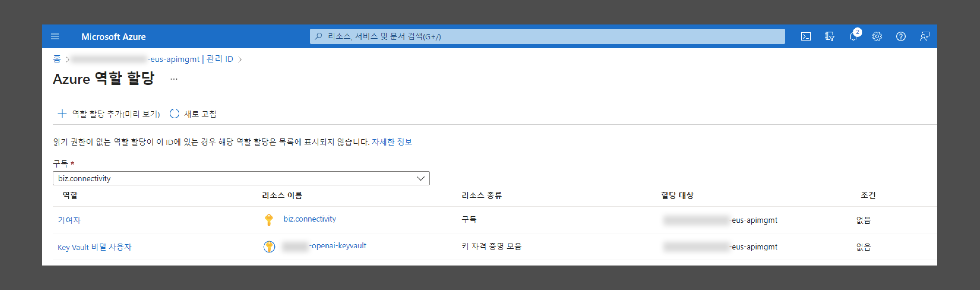
Task: Click the search magnifier icon
Action: (319, 36)
